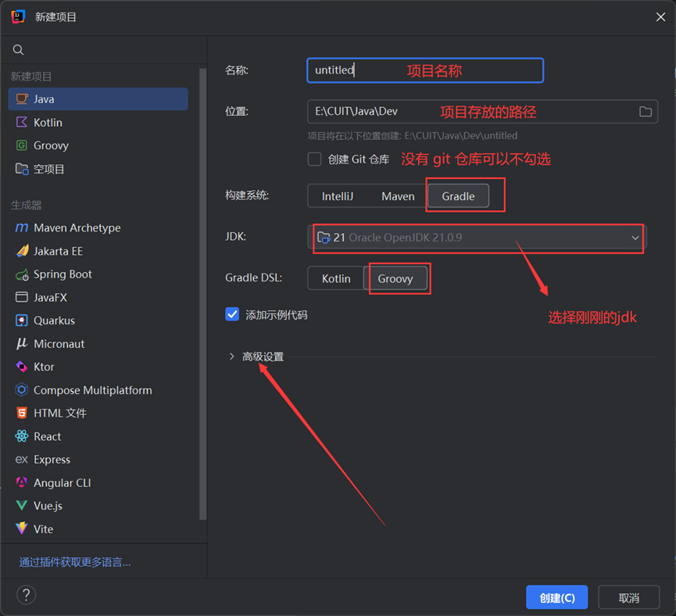Image resolution: width=676 pixels, height=616 pixels.
Task: Choose Maven as build system
Action: point(398,196)
